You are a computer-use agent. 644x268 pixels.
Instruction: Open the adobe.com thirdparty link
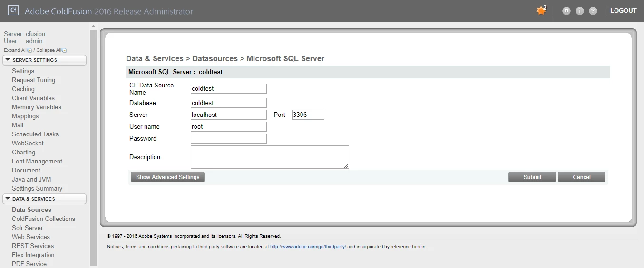(308, 247)
